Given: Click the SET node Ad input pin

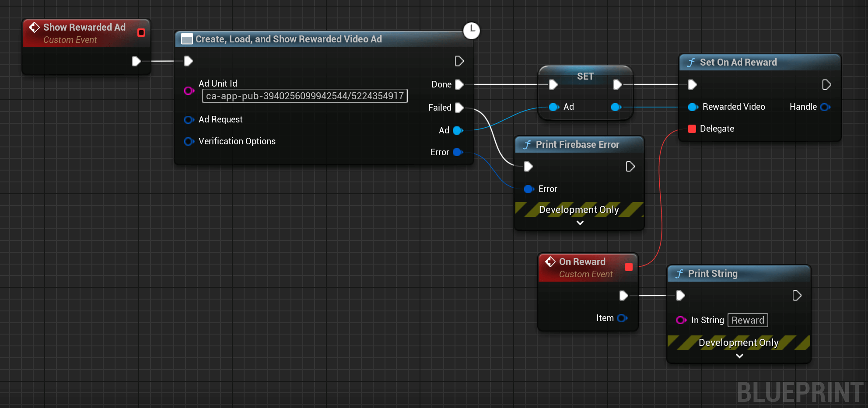Looking at the screenshot, I should pyautogui.click(x=554, y=107).
